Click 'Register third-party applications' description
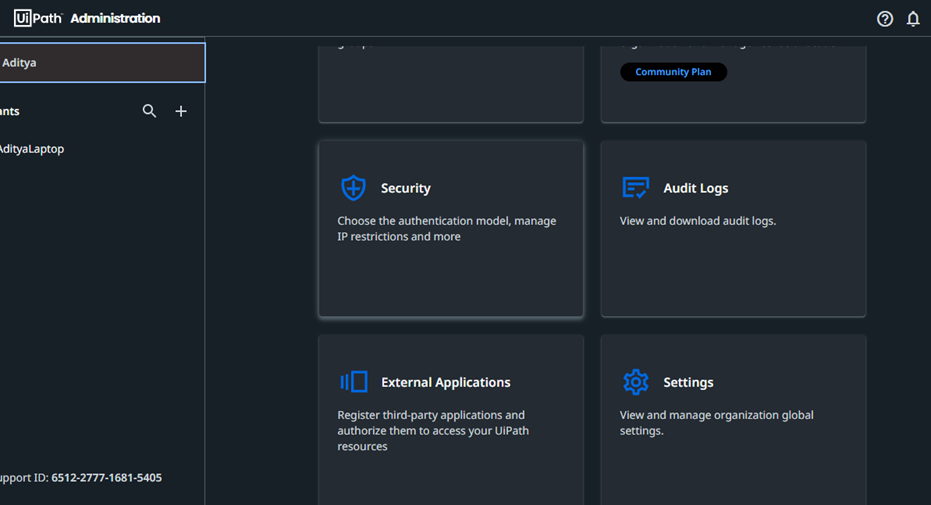 (433, 430)
